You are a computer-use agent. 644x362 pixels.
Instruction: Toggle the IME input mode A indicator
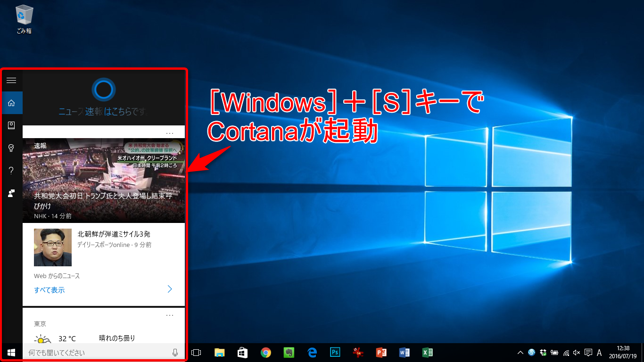(599, 353)
